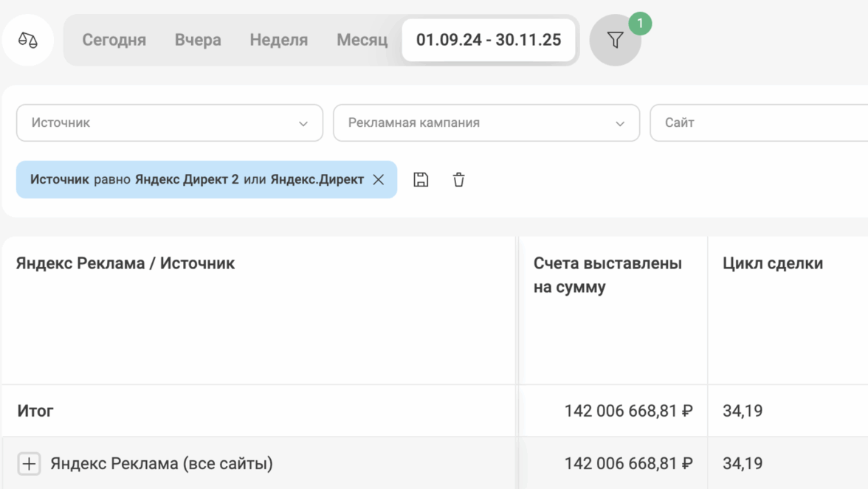Select the Вчера period tab
Viewport: 868px width, 489px height.
point(198,40)
